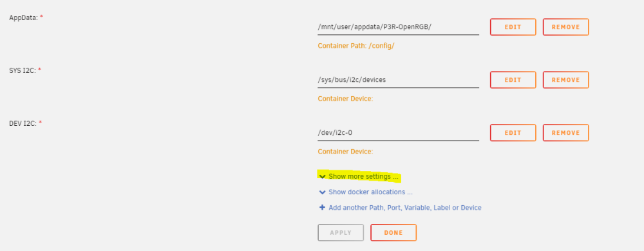
Task: Edit the AppData path entry
Action: pos(513,27)
